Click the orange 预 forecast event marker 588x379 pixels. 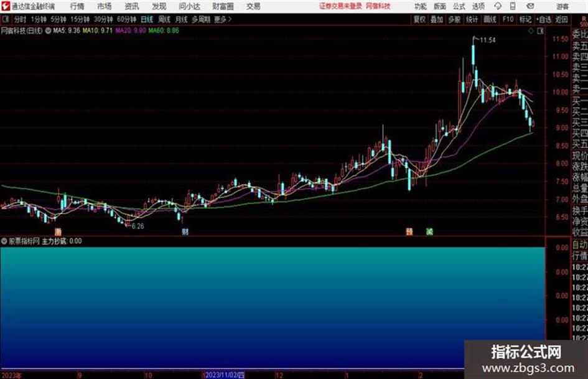409,232
